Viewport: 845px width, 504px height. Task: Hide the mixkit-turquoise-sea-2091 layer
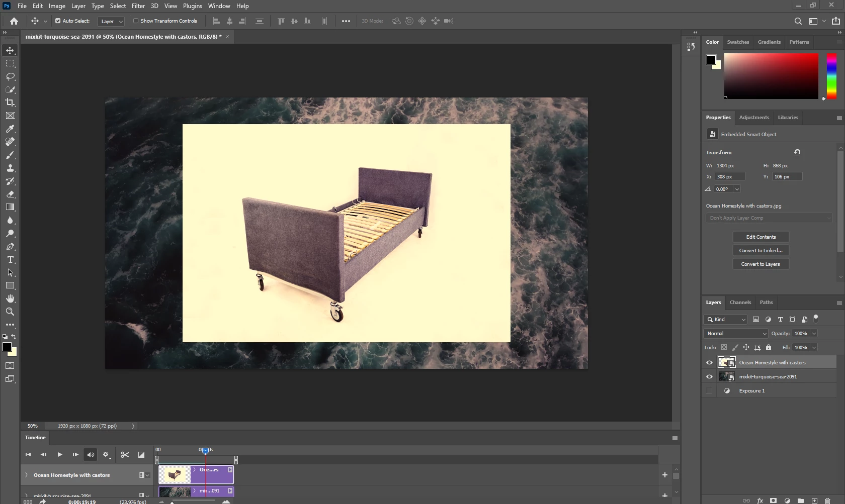click(709, 377)
